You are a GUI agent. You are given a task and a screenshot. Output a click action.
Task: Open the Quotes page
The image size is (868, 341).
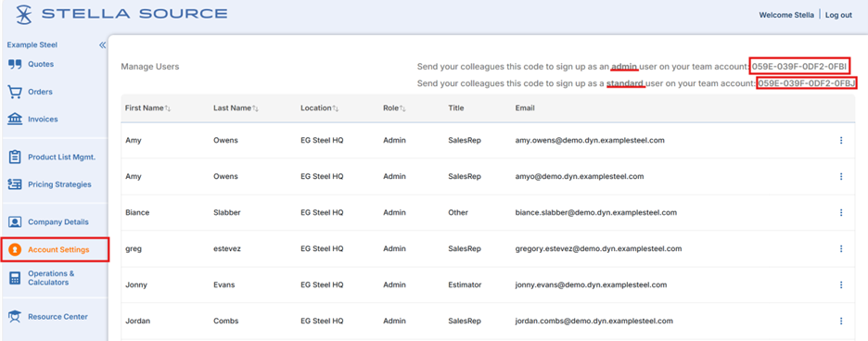pos(41,64)
